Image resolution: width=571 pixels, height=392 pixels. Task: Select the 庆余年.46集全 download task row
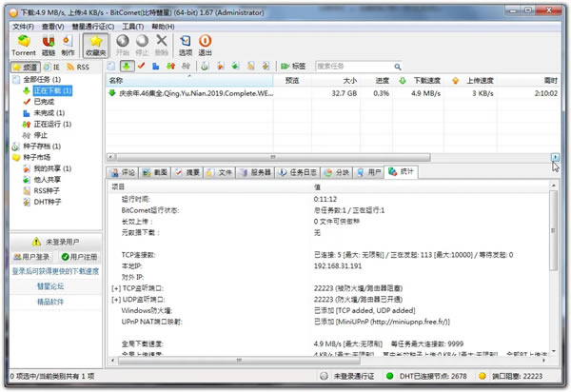click(x=333, y=93)
